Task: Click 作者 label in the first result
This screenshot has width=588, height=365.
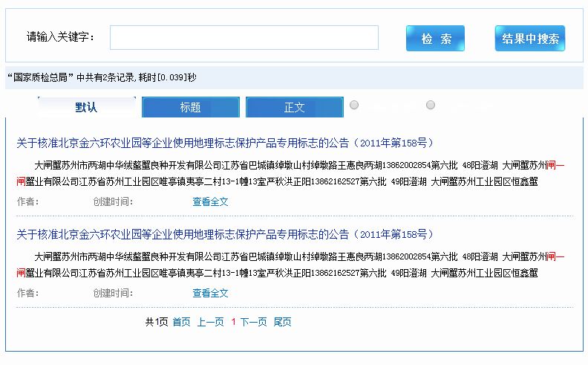Action: point(27,201)
